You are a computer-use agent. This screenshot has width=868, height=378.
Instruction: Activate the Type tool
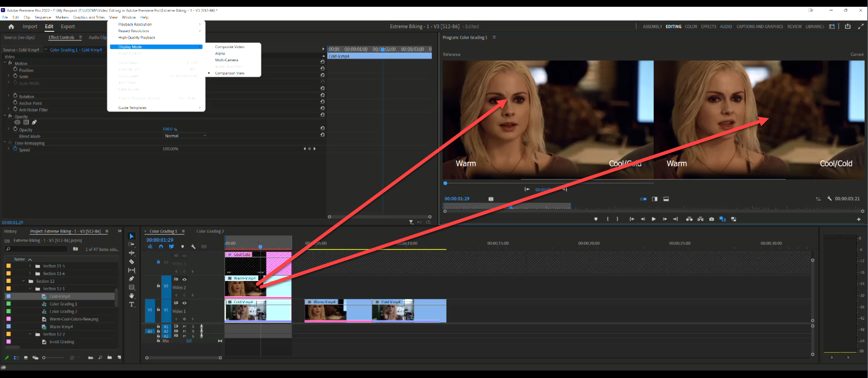(x=131, y=304)
